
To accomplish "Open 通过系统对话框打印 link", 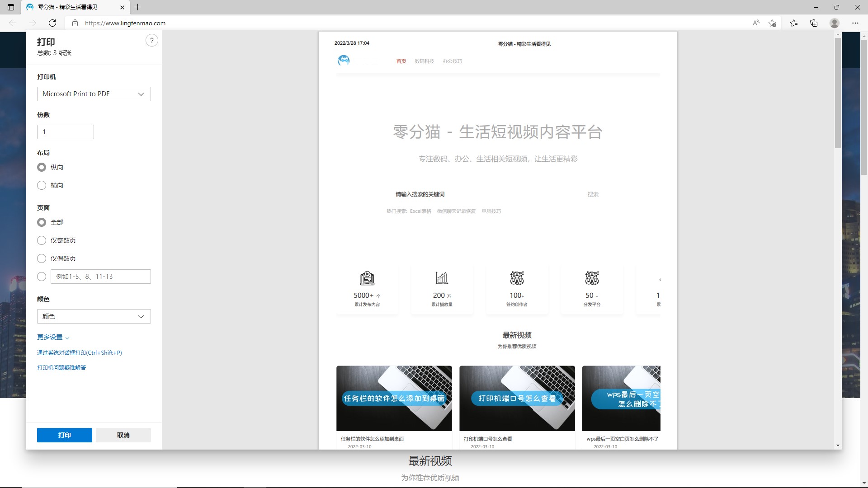I will 80,353.
